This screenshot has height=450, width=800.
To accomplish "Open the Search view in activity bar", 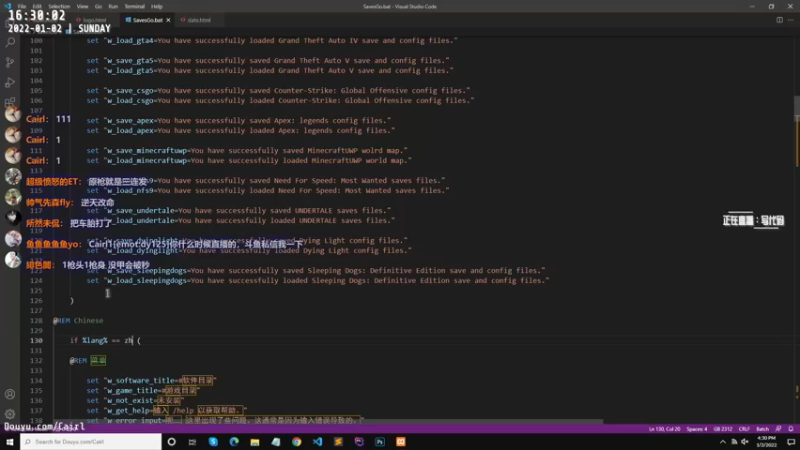I will [10, 42].
